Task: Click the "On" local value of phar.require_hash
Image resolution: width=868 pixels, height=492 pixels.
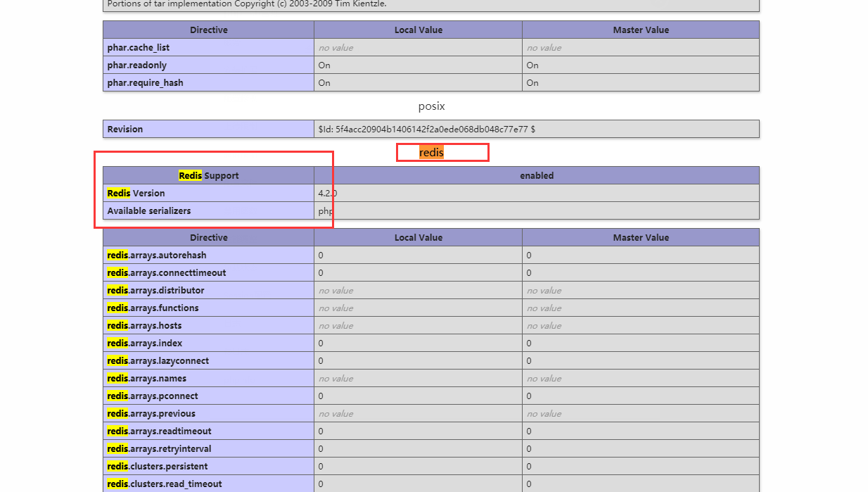Action: [x=324, y=83]
